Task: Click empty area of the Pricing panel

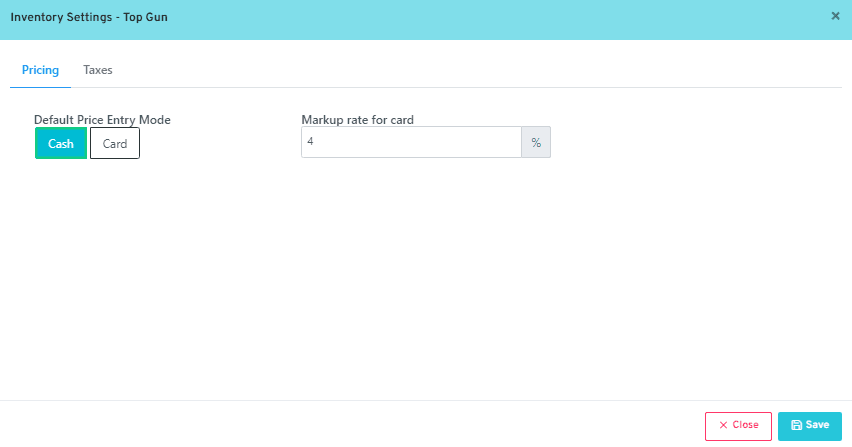Action: 420,280
